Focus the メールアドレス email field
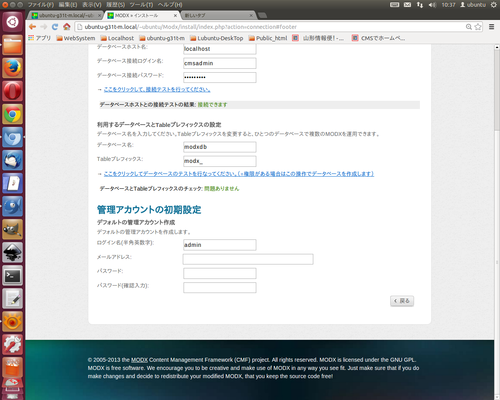The width and height of the screenshot is (500, 400). pos(248,259)
